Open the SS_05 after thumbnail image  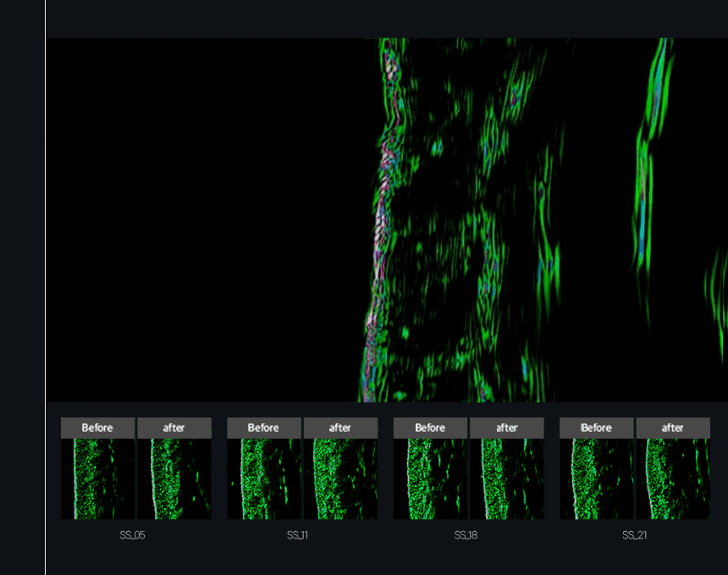point(174,478)
